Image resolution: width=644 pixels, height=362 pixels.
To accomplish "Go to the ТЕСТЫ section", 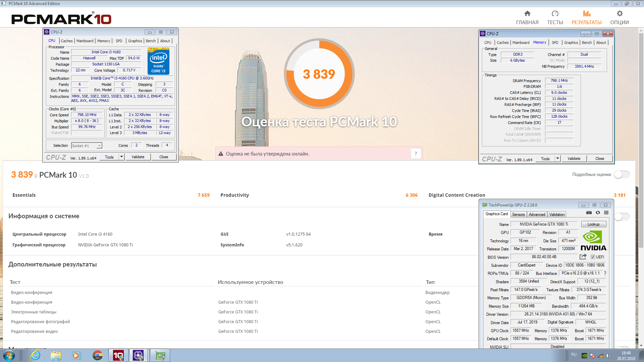I will point(555,17).
